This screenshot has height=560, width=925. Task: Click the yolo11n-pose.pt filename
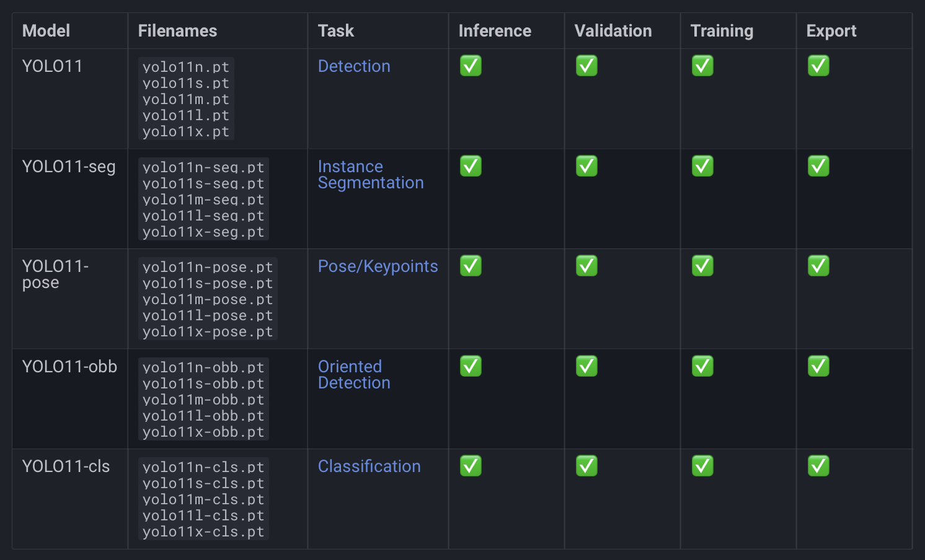208,267
